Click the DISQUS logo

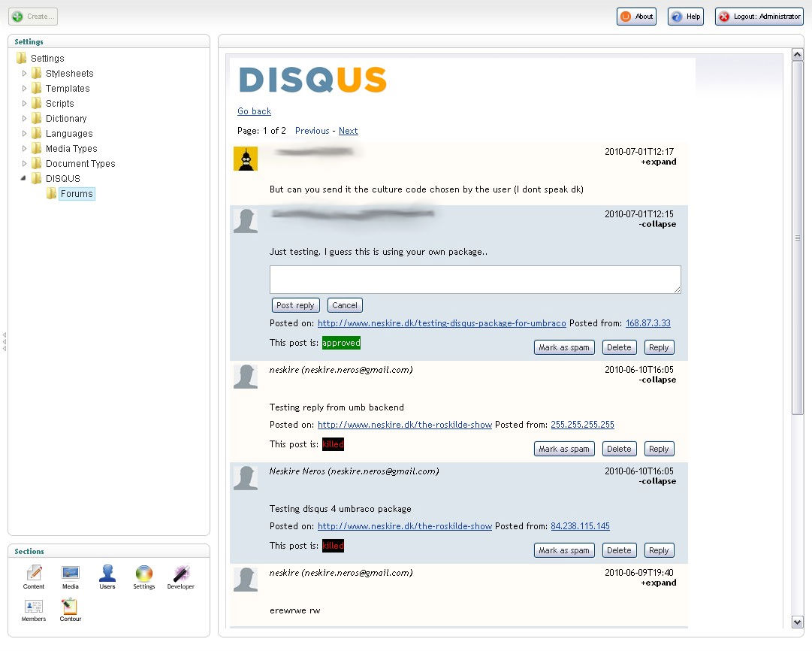(x=312, y=80)
